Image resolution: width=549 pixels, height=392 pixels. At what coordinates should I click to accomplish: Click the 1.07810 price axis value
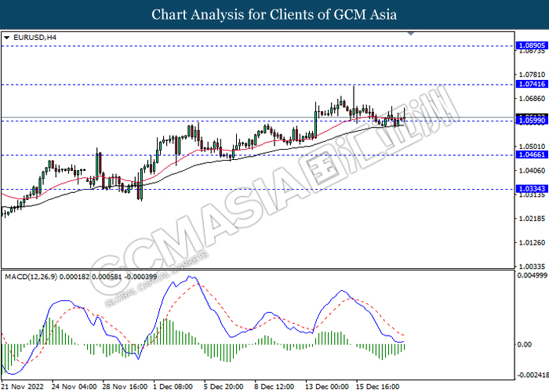coord(533,74)
